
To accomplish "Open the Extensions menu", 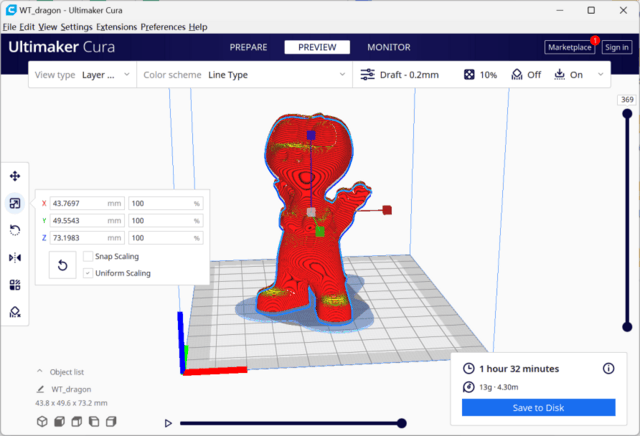I will click(116, 26).
